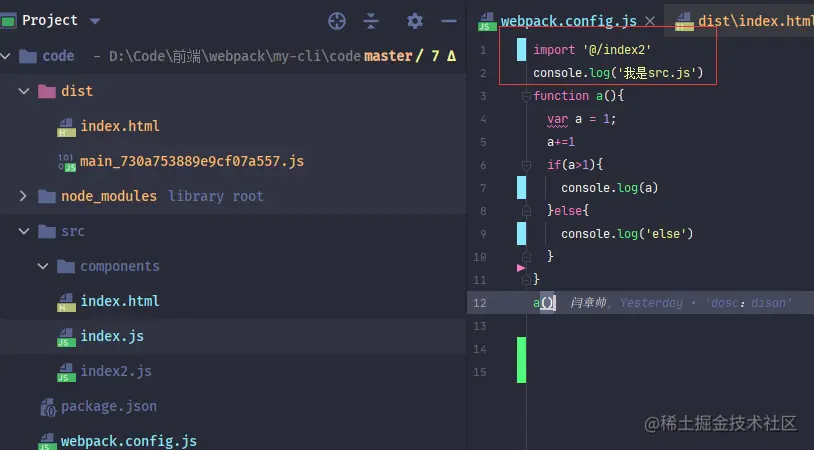Click JS file icon beside main_730a753889e9cf07a557.js
The width and height of the screenshot is (814, 450).
tap(67, 162)
